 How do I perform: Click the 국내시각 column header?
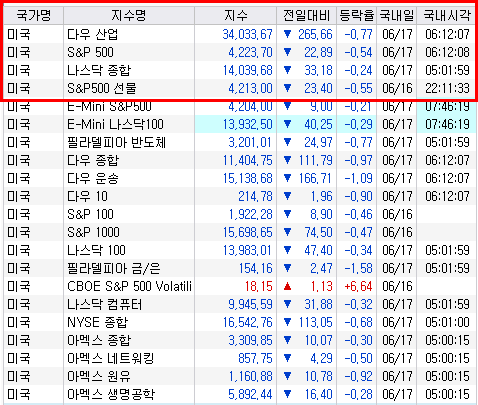(446, 15)
